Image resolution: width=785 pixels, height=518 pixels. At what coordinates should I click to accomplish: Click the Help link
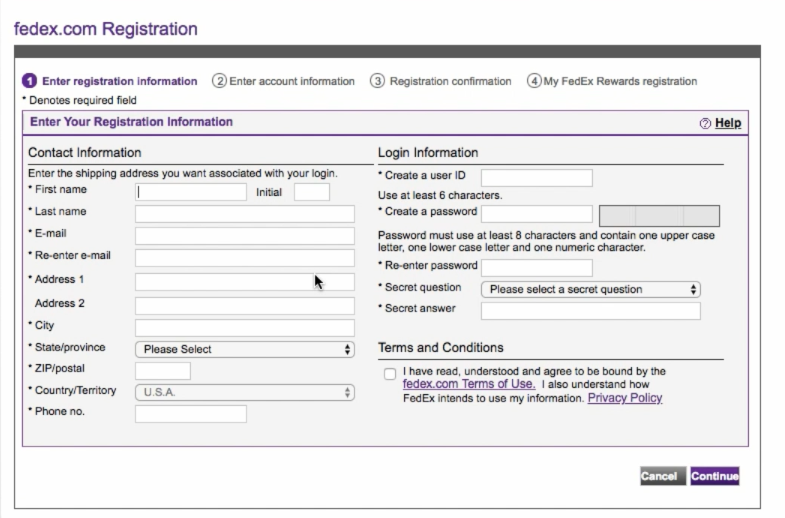728,123
